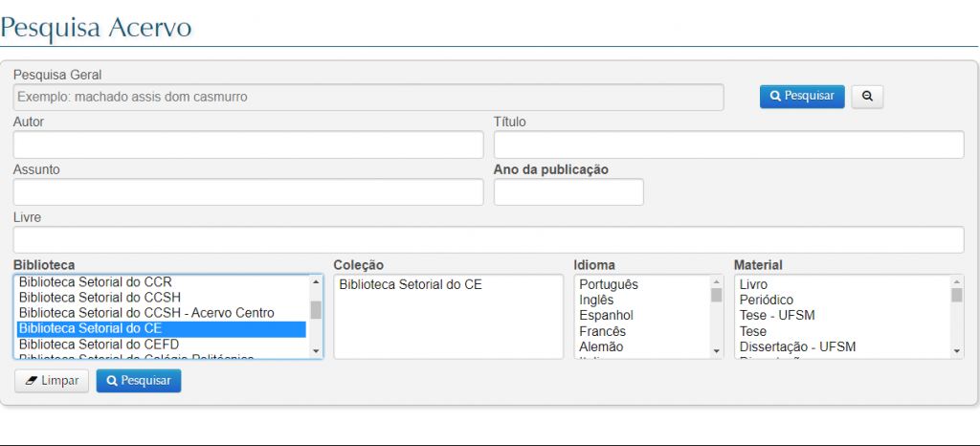The image size is (980, 446).
Task: Click the magnifier-plus advanced search icon button
Action: (866, 97)
